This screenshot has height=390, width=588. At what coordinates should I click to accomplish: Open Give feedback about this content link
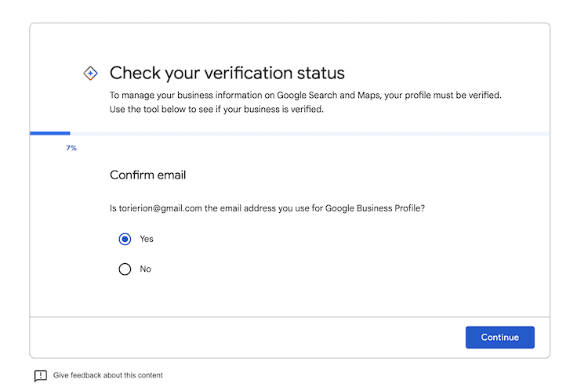pyautogui.click(x=108, y=375)
